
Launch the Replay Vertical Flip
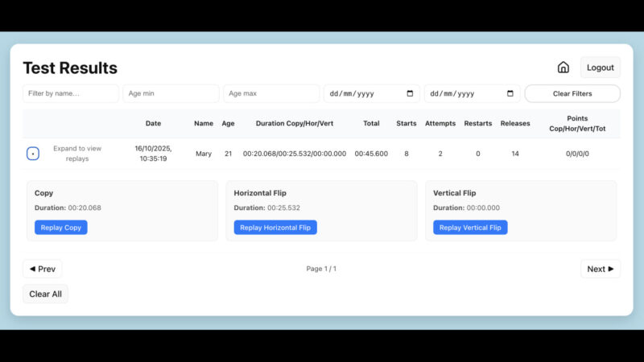pos(470,228)
